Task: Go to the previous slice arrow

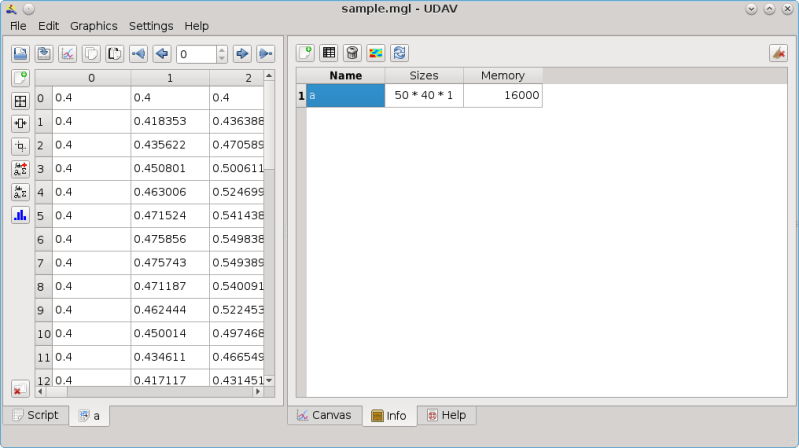Action: tap(162, 54)
